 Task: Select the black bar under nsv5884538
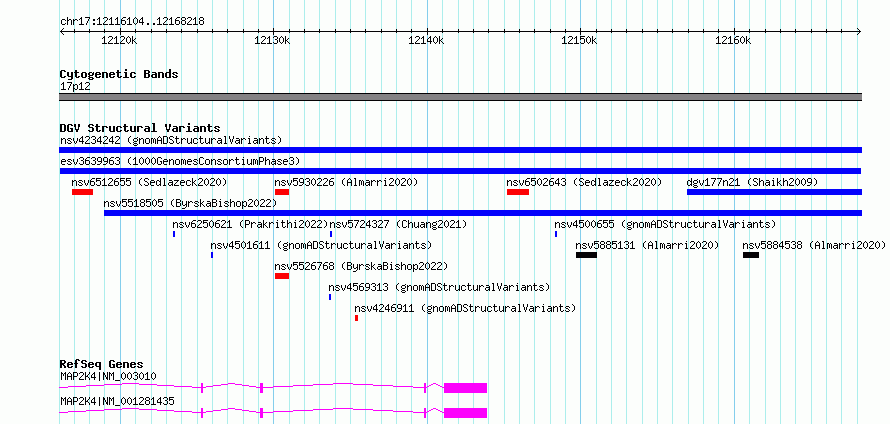click(x=751, y=255)
